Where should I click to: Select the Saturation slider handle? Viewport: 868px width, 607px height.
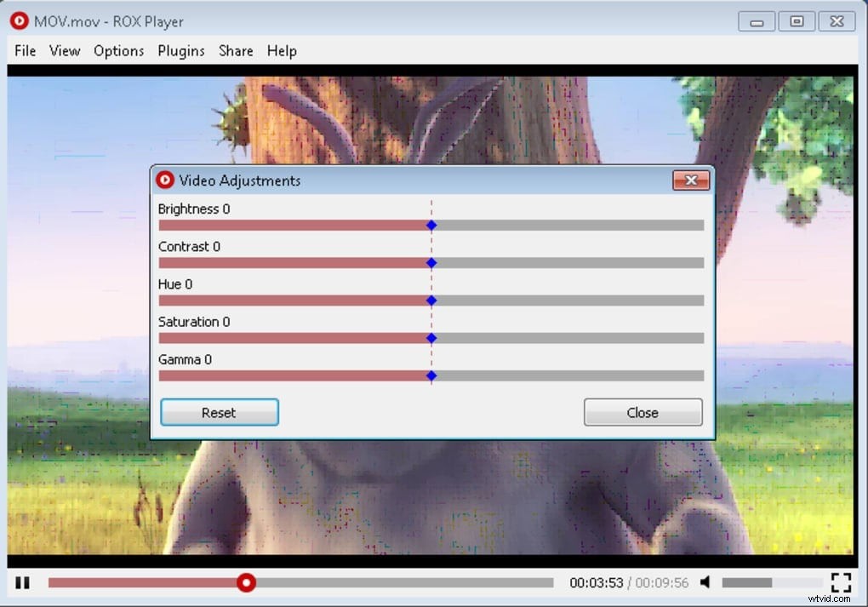pos(431,337)
